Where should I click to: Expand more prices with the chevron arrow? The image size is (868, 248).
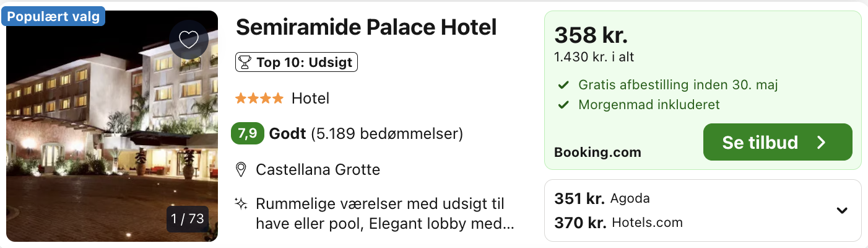pyautogui.click(x=841, y=210)
